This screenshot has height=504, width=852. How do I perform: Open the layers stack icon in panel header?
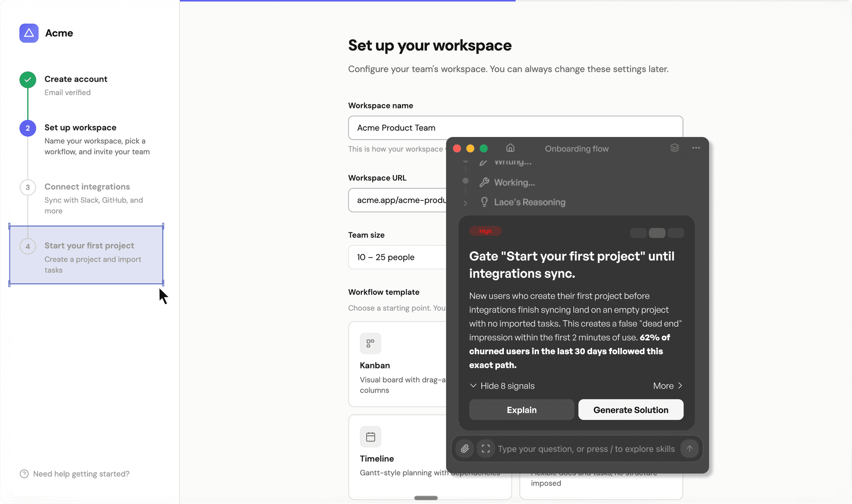coord(674,148)
